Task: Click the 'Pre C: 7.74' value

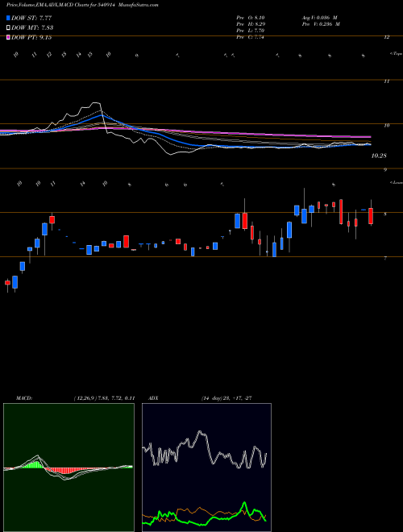Action: pos(251,37)
